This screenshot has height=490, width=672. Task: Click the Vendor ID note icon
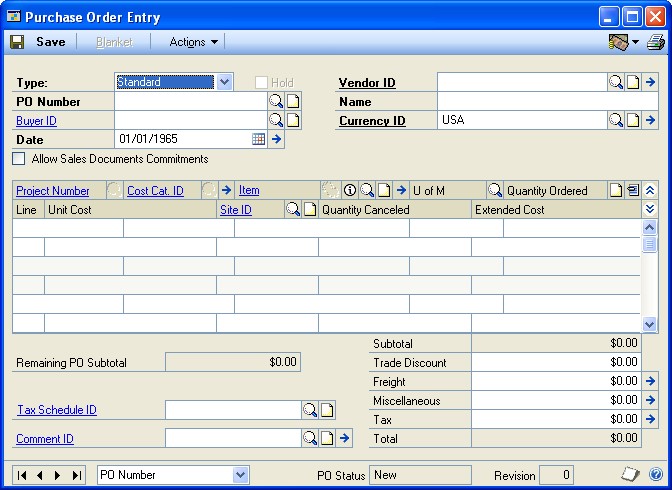point(633,82)
